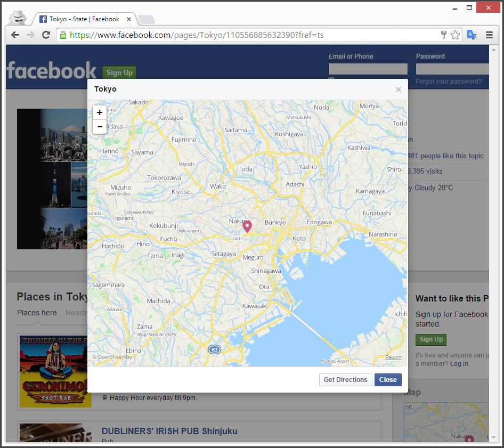Click the Shinagawa label on the map
This screenshot has height=448, width=504.
coord(266,271)
